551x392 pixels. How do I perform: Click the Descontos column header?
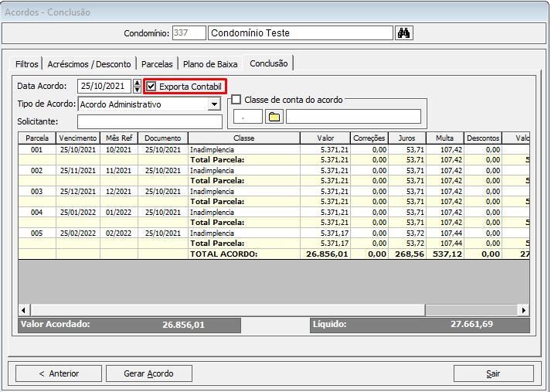483,138
